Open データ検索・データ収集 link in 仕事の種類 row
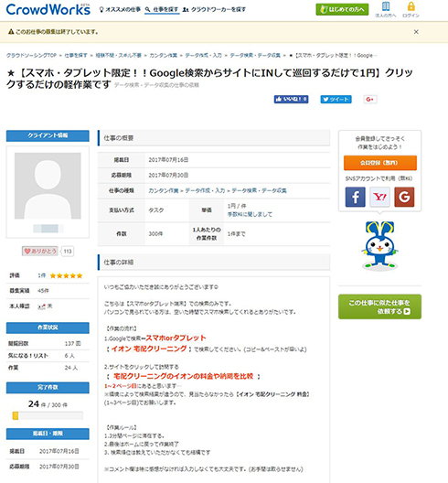The image size is (448, 483). (259, 190)
